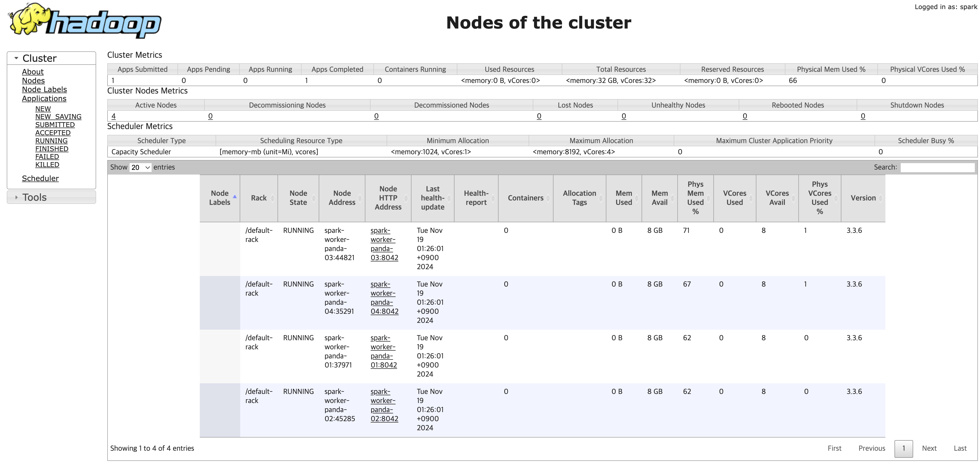Click Decommissioning Nodes count link
Screen dimensions: 980x464
[x=210, y=116]
